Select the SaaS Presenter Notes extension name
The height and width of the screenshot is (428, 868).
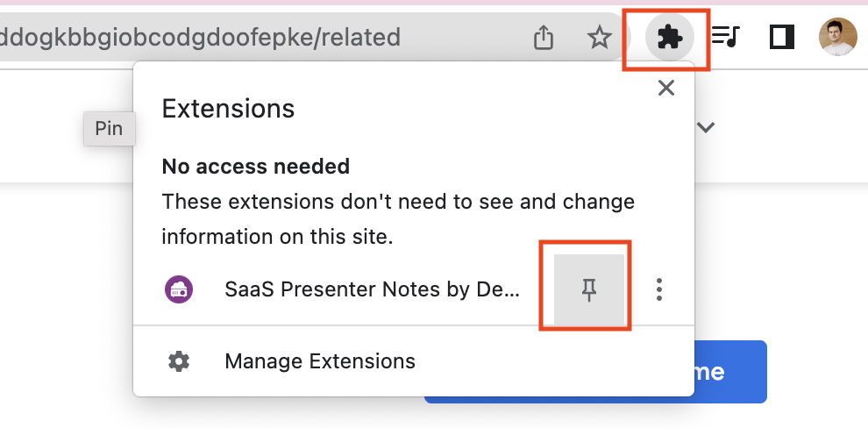[x=373, y=289]
